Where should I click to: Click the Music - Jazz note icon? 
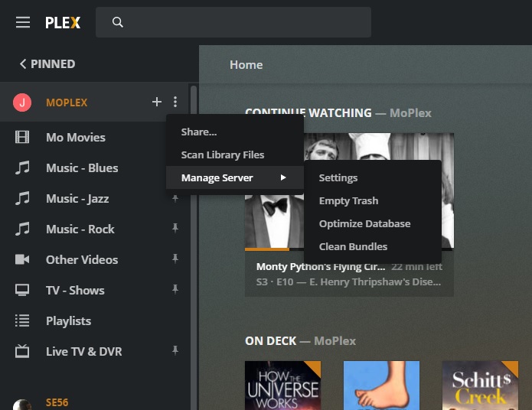[x=22, y=198]
